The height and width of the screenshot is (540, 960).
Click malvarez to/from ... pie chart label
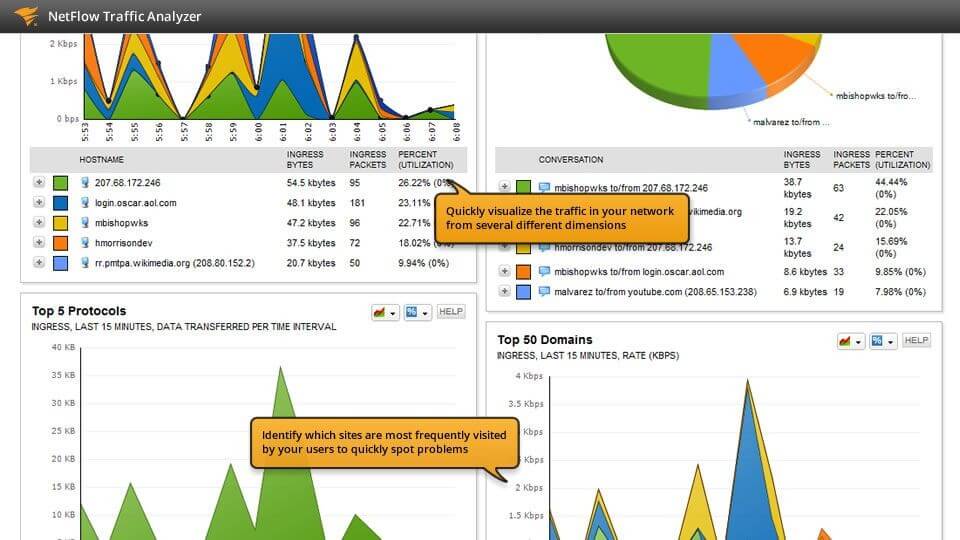[x=791, y=122]
